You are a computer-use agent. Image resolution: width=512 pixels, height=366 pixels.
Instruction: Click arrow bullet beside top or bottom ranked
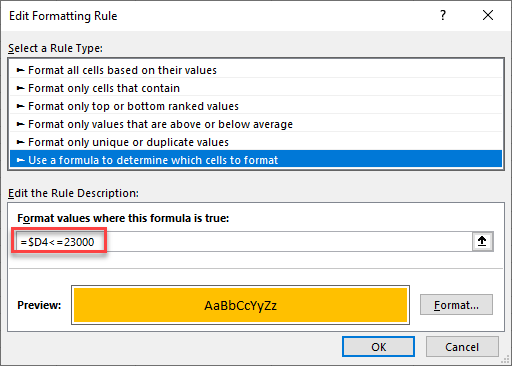(x=21, y=106)
